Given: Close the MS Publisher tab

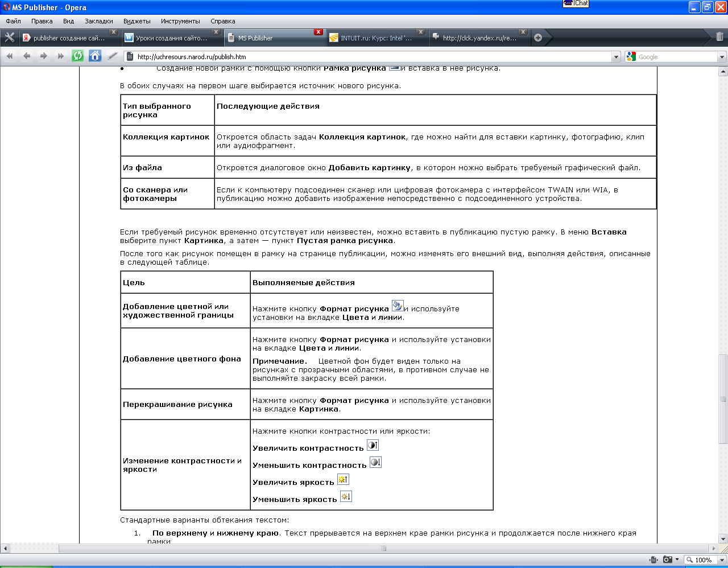Looking at the screenshot, I should (318, 32).
